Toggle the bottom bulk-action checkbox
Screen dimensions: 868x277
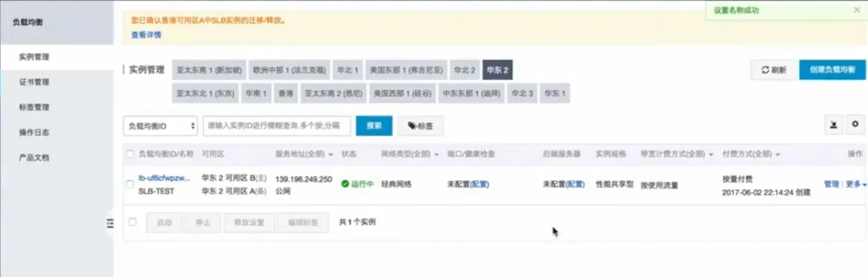[x=133, y=222]
